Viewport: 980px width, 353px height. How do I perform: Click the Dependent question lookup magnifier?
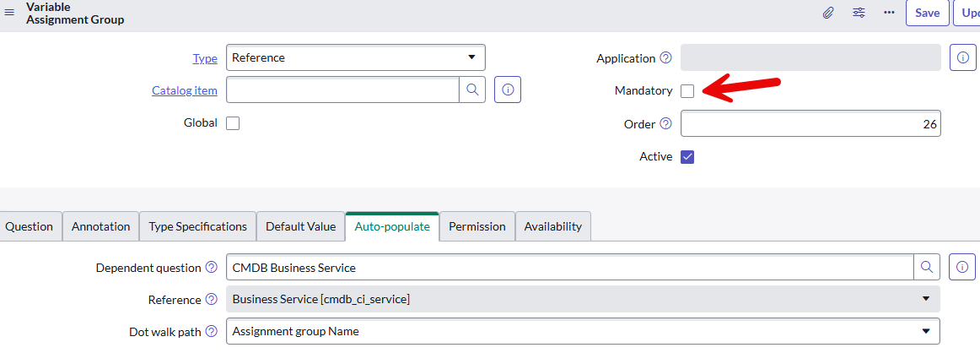pyautogui.click(x=927, y=267)
